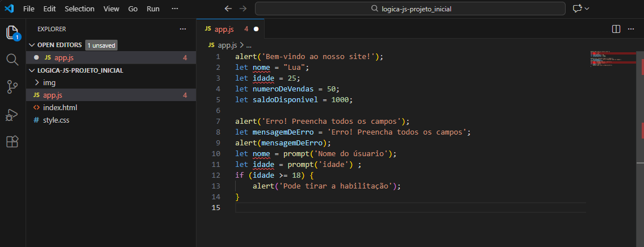Expand the img folder
Screen dimensions: 644x247
[49, 83]
